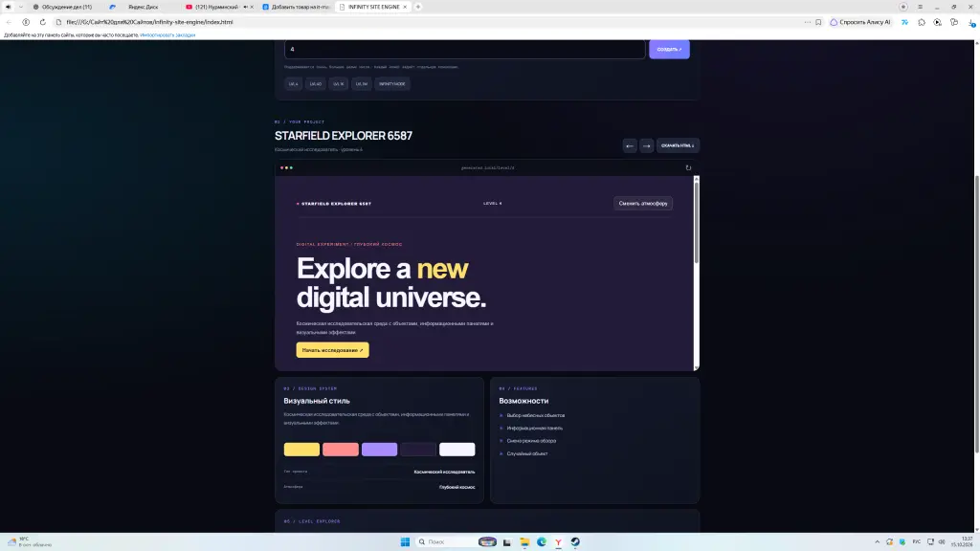
Task: Open the Импортировать закладки link
Action: (x=167, y=35)
